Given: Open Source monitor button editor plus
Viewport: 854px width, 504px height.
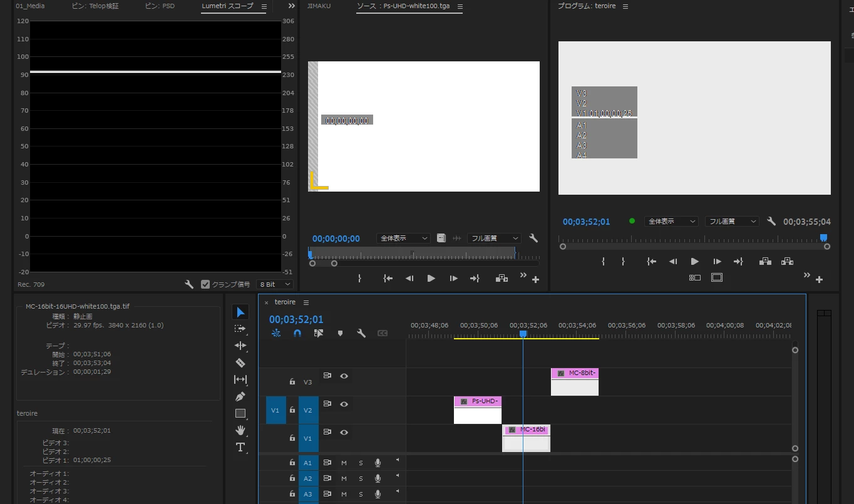Looking at the screenshot, I should [535, 280].
